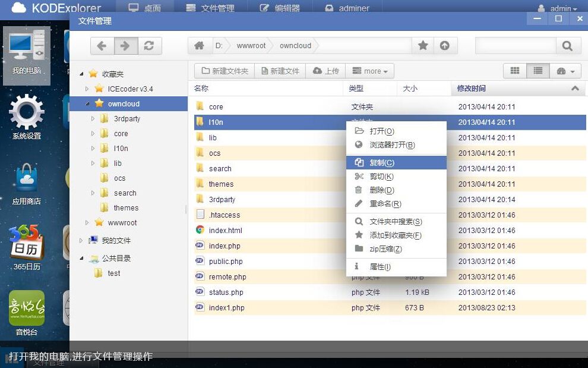The width and height of the screenshot is (588, 368).
Task: Go to parent directory with the up arrow
Action: coord(445,46)
